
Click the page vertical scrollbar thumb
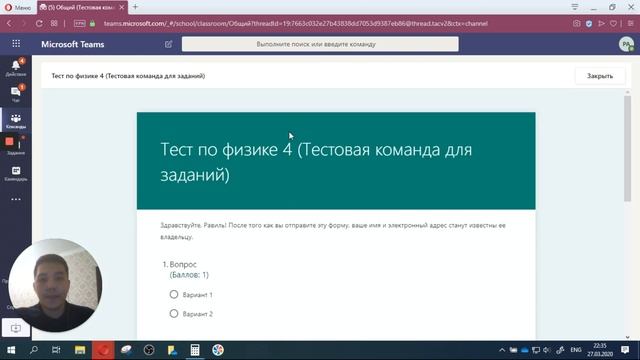point(627,148)
